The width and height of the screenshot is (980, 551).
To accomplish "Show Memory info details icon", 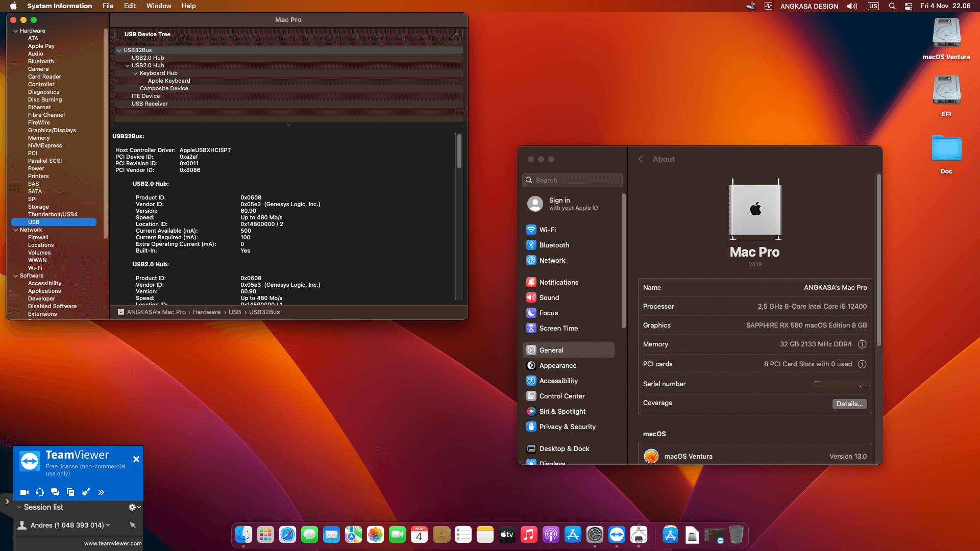I will point(862,344).
